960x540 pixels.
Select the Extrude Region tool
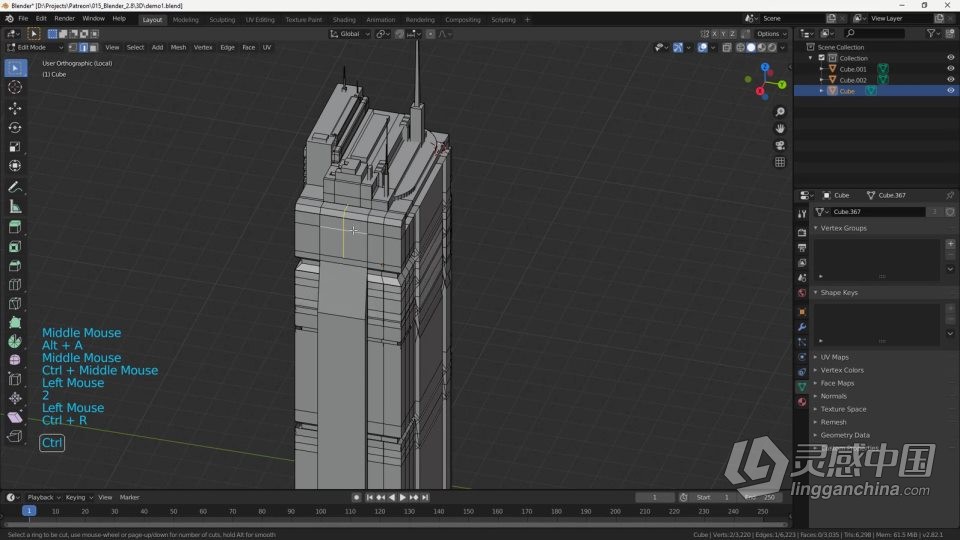15,227
